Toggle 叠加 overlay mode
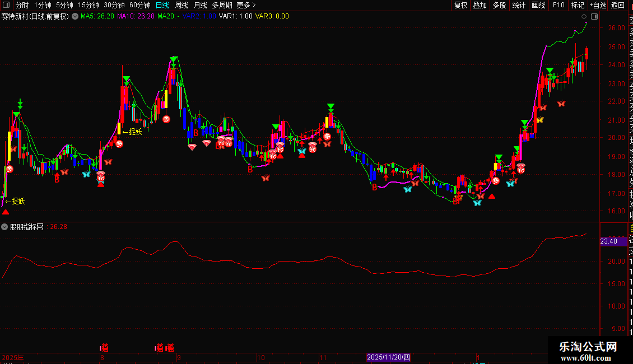633x364 pixels. (480, 5)
